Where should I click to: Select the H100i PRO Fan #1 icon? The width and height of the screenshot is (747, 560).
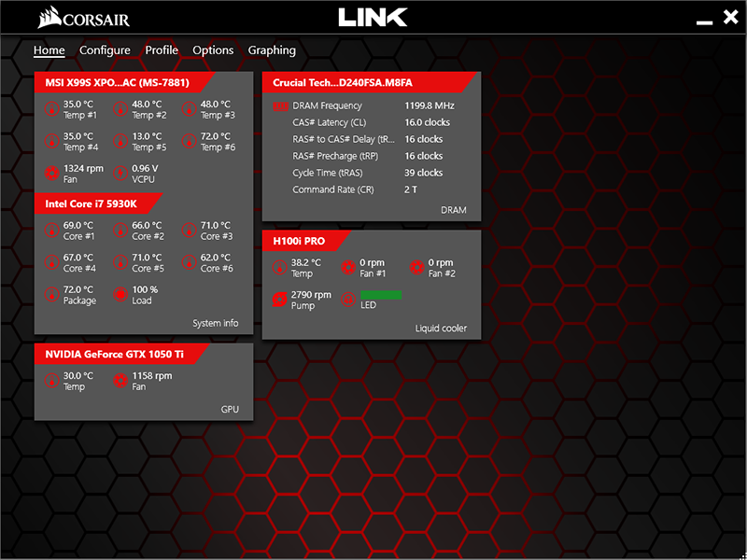pos(348,268)
